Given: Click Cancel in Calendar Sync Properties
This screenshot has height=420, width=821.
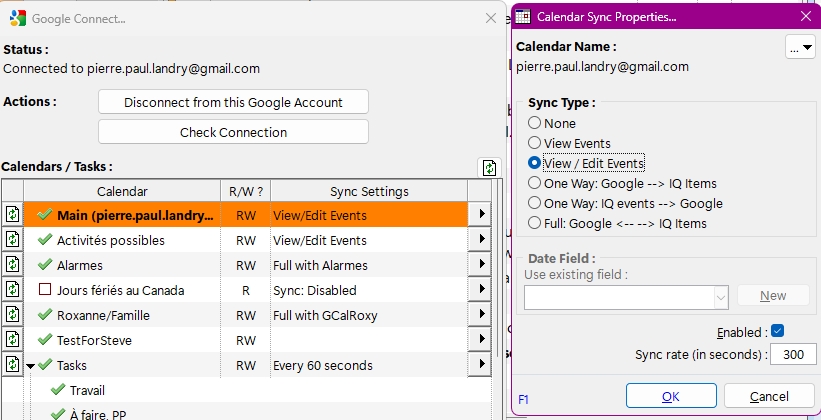Looking at the screenshot, I should 769,396.
